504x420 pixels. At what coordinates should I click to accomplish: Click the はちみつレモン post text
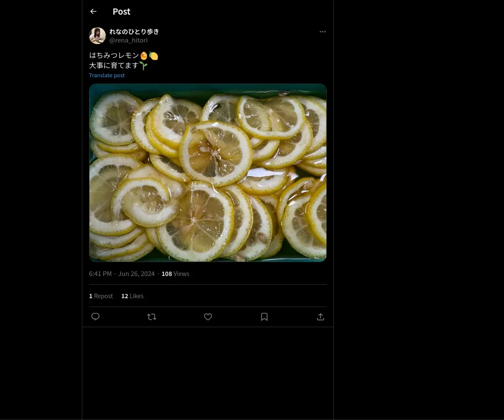pyautogui.click(x=114, y=55)
